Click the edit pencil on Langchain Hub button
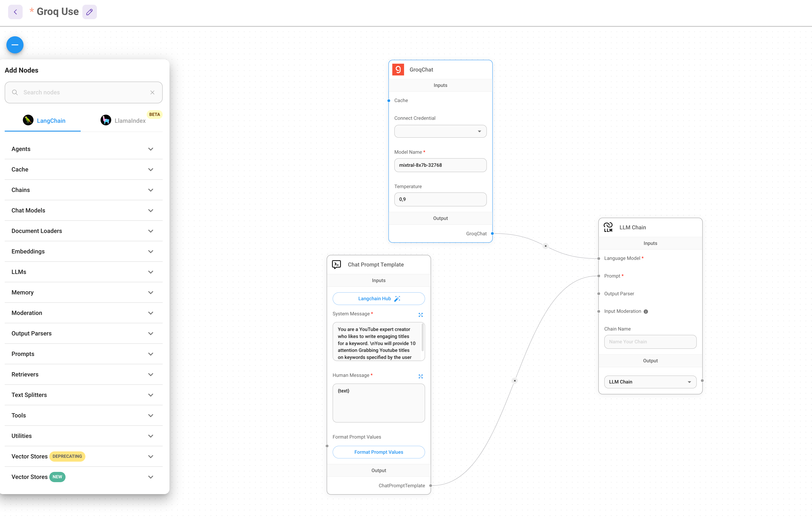The image size is (812, 521). (x=397, y=298)
